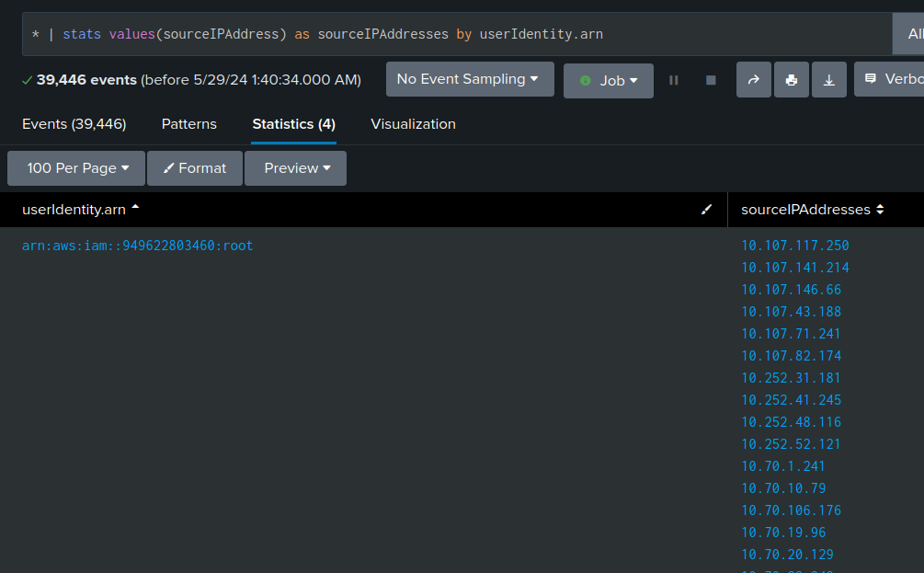Click the pencil edit icon in column header

point(706,210)
